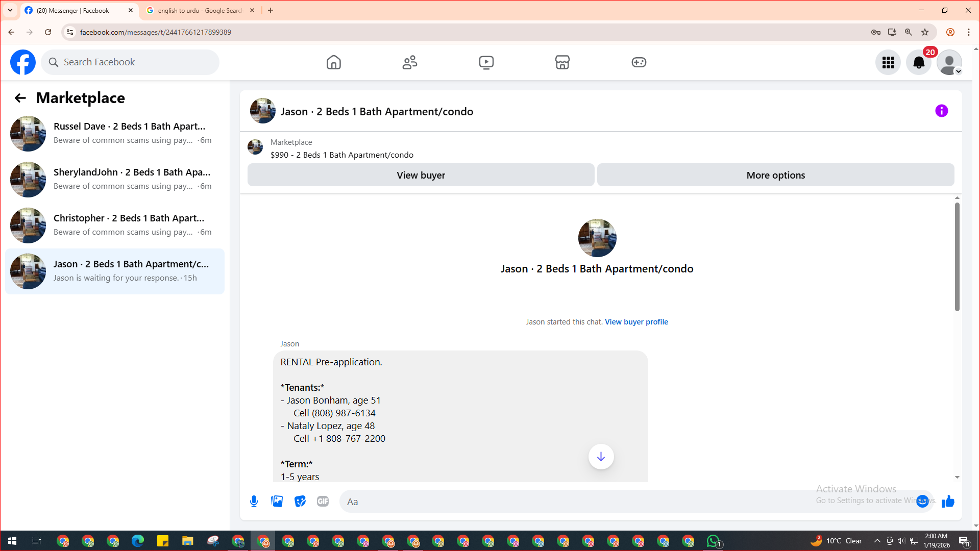This screenshot has height=551, width=980.
Task: Open notifications bell with 20 badge
Action: (919, 62)
